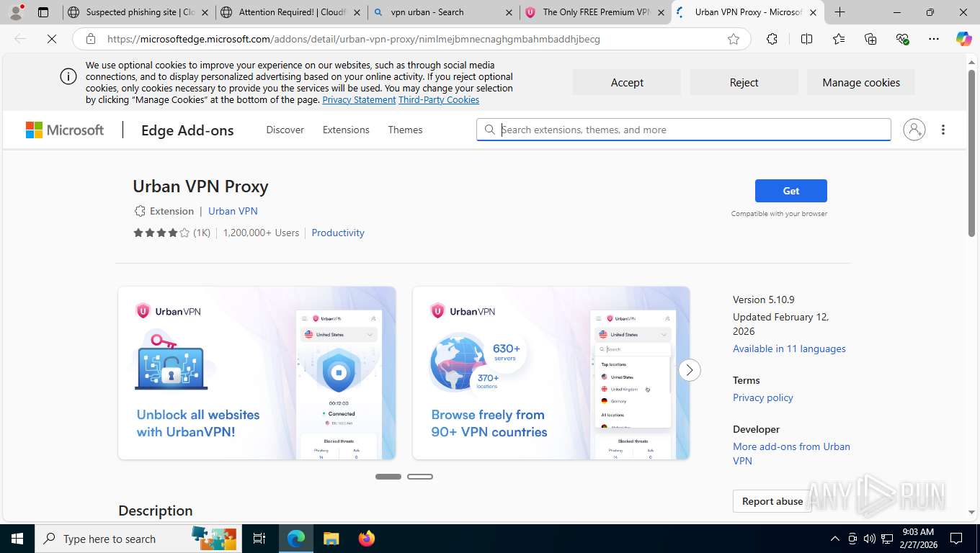Switch to vpn urban Search tab
The width and height of the screenshot is (980, 553).
pyautogui.click(x=443, y=12)
